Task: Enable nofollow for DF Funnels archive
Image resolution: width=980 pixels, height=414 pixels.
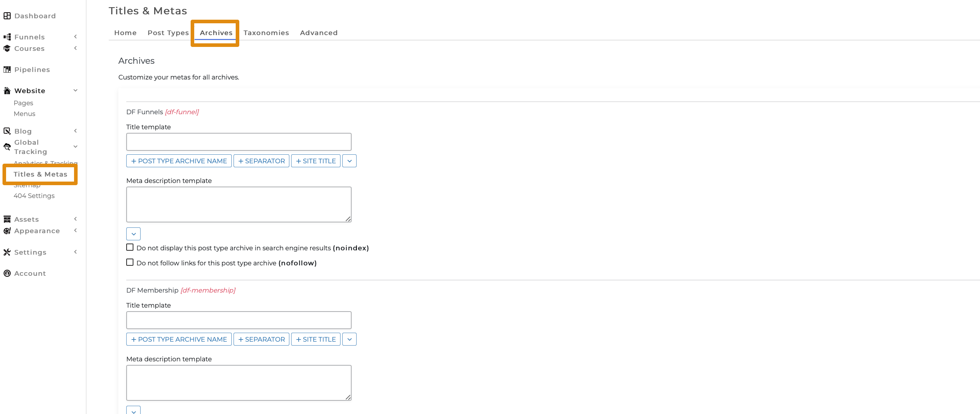Action: pyautogui.click(x=130, y=262)
